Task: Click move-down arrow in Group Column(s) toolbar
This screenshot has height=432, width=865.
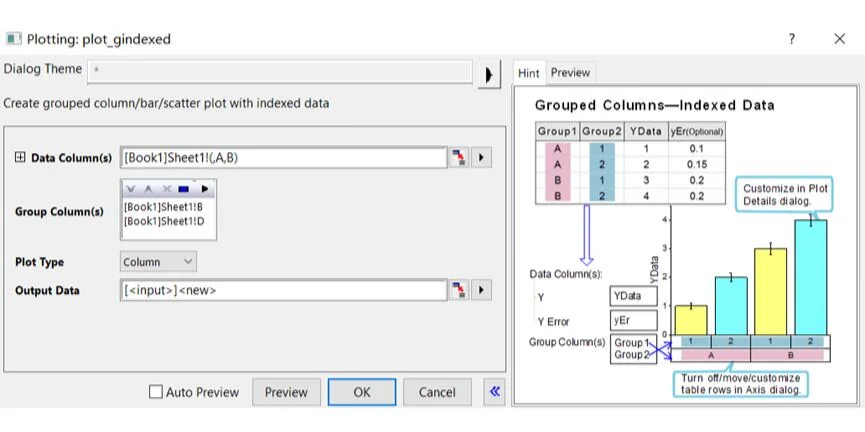Action: [x=132, y=189]
